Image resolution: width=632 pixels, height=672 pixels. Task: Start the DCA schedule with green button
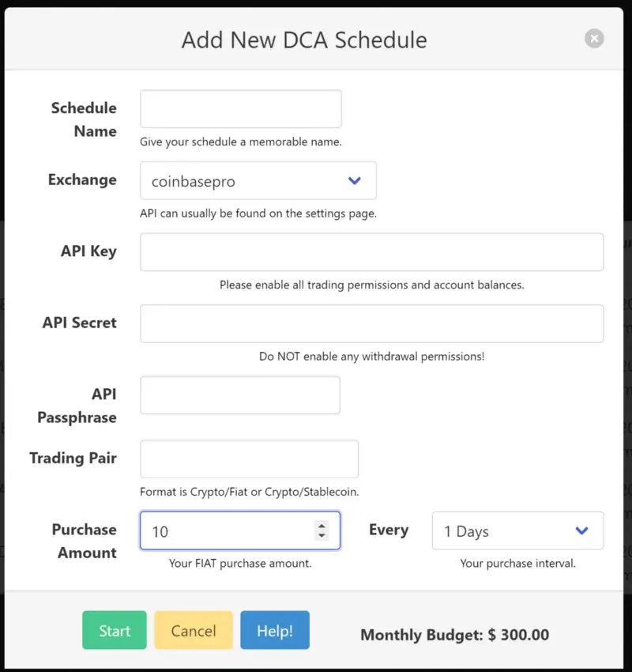pos(115,630)
